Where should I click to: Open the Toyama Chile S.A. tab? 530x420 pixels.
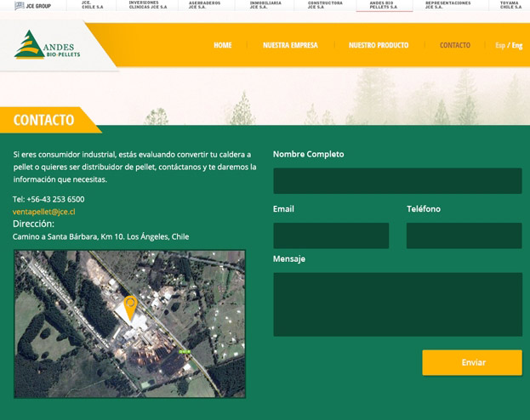510,5
